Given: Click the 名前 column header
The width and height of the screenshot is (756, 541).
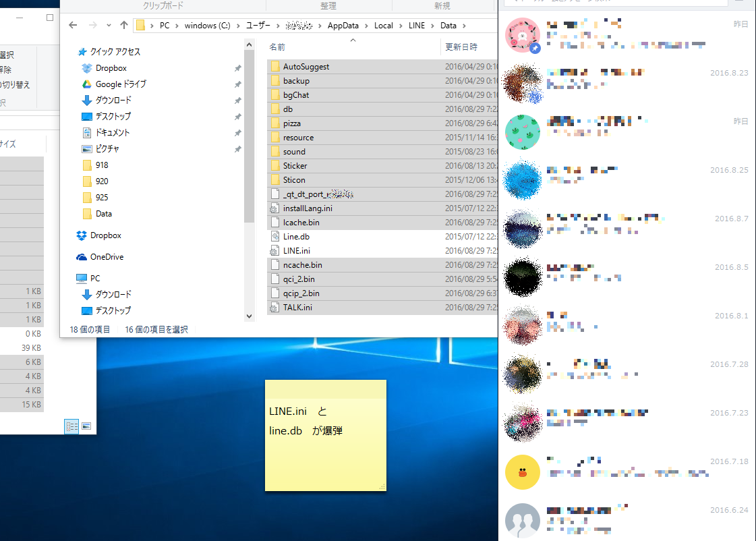Looking at the screenshot, I should tap(277, 47).
